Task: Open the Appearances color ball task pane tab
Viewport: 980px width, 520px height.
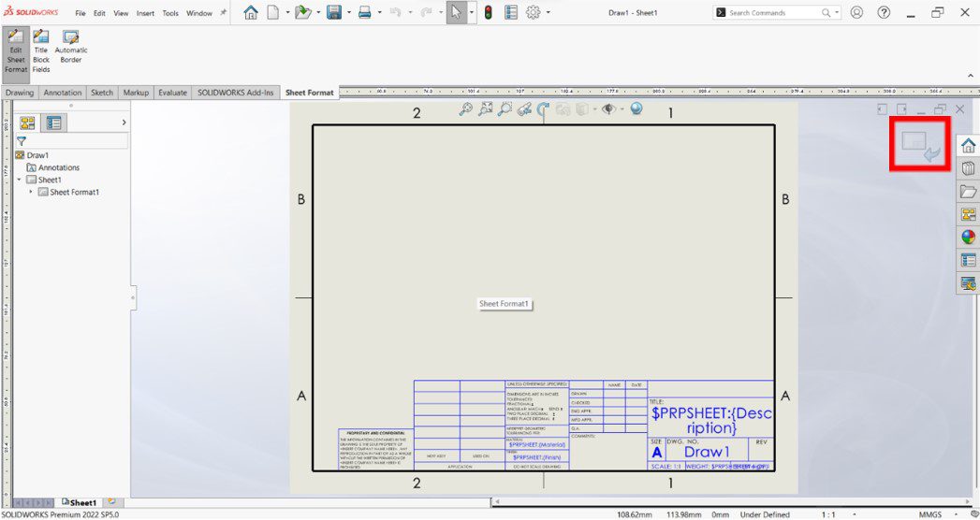Action: pos(968,237)
